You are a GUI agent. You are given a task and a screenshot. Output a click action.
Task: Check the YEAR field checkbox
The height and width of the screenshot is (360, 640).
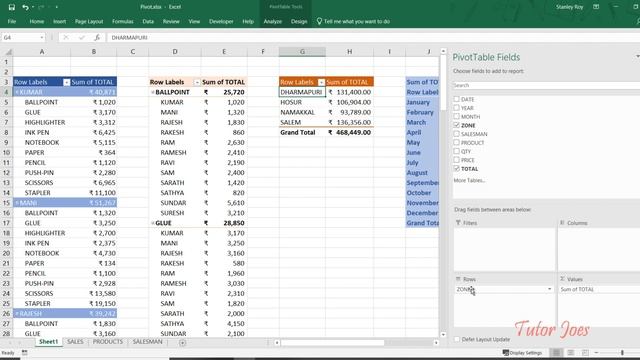pyautogui.click(x=456, y=108)
